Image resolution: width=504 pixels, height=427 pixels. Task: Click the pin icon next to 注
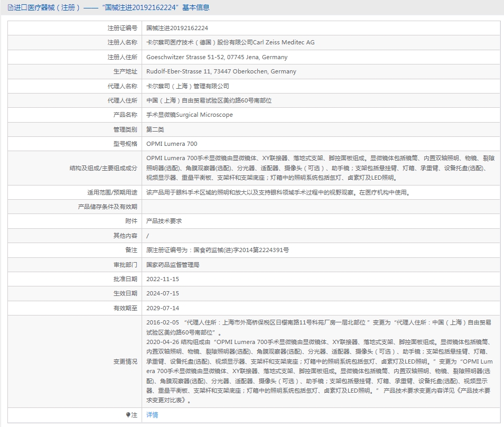[127, 415]
